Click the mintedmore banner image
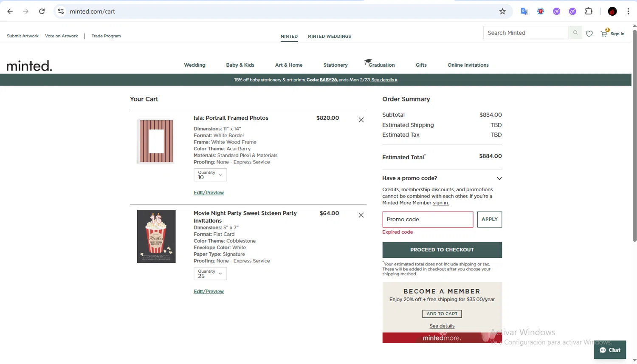 click(x=442, y=338)
